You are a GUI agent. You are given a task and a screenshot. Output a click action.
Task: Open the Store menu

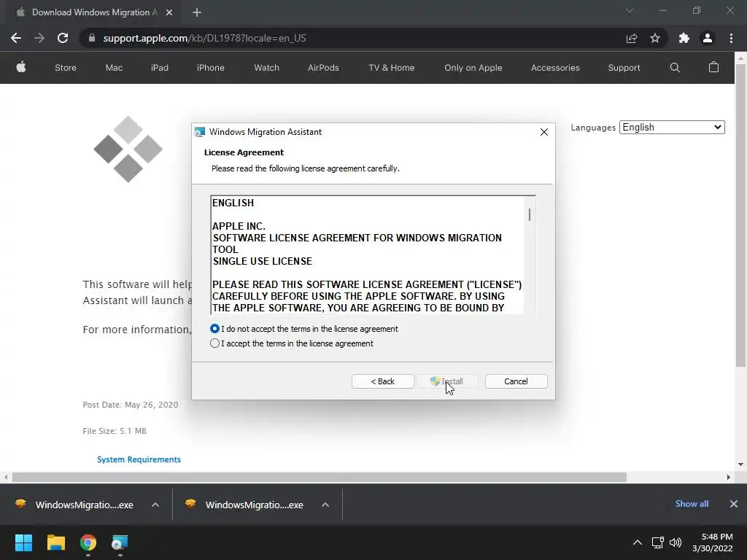(65, 68)
